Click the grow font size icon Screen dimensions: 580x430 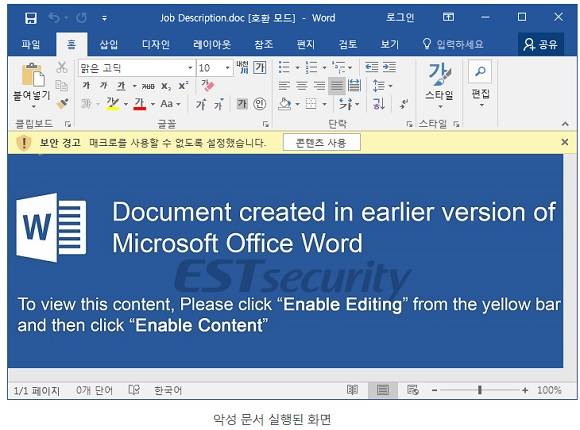201,104
